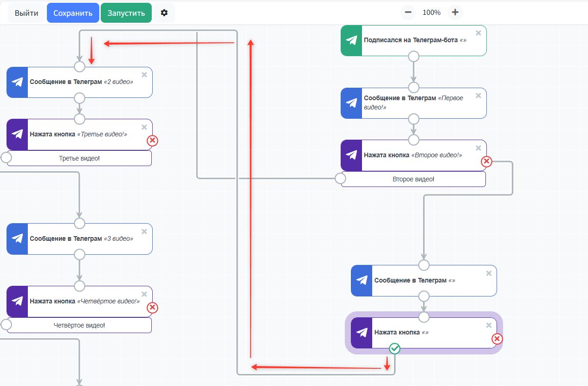Click Telegram icon on «Третье видео!» button block
This screenshot has height=386, width=588.
(17, 135)
